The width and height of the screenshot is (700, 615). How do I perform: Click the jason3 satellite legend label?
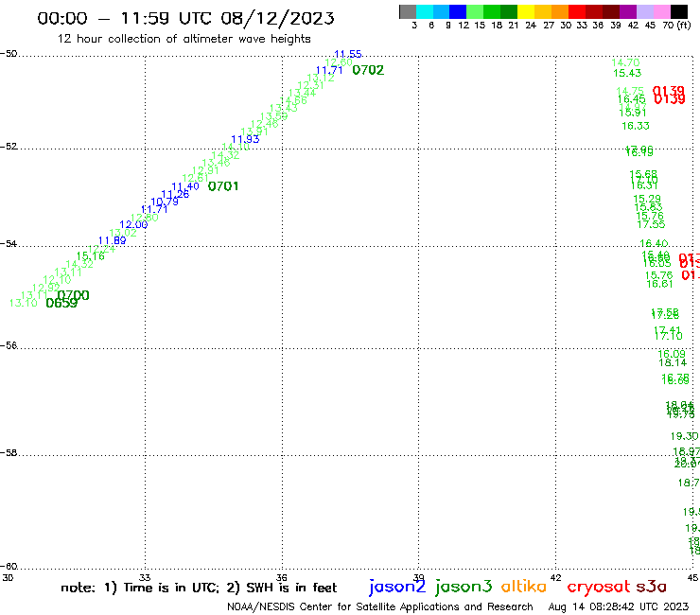[x=464, y=587]
